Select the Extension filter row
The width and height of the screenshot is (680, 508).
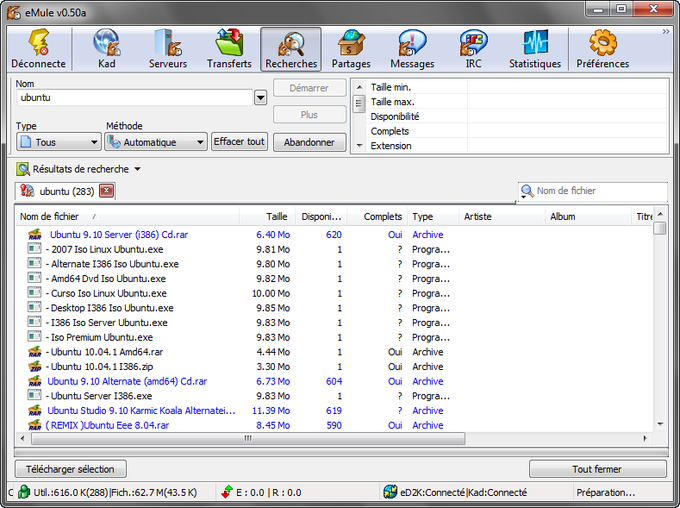[516, 146]
